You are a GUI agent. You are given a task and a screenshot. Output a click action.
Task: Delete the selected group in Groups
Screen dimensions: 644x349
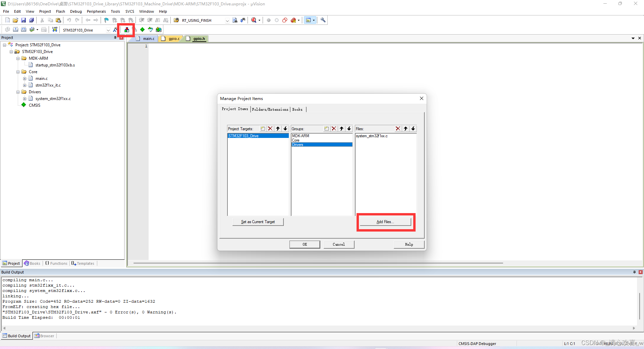(334, 129)
